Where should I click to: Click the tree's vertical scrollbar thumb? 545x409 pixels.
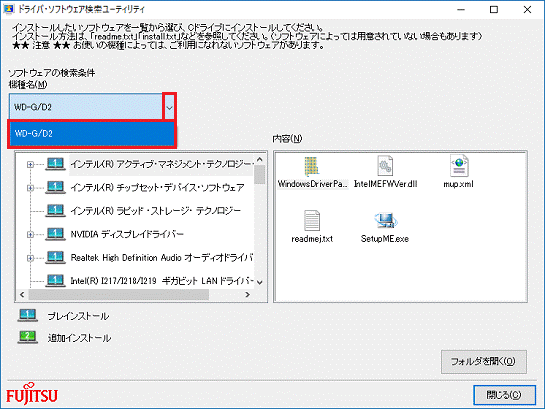click(x=260, y=175)
